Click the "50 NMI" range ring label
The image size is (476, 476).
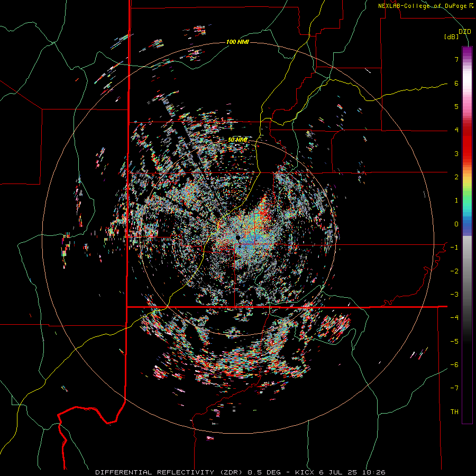coord(237,140)
